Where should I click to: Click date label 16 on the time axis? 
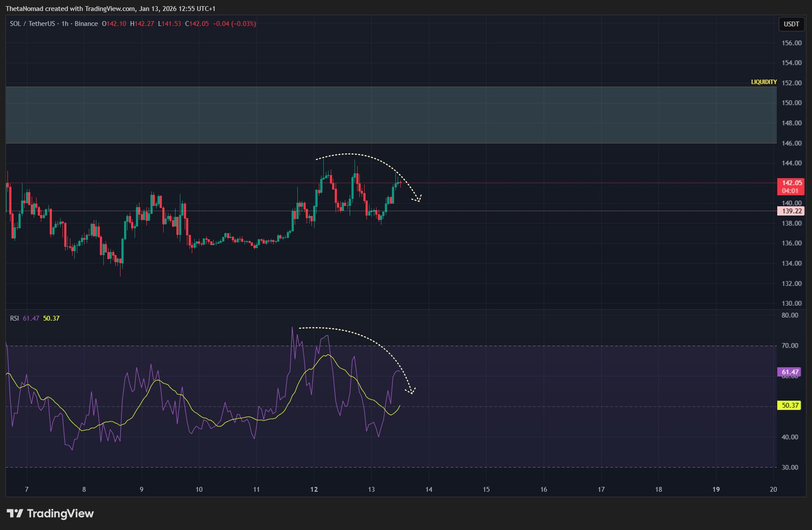(544, 490)
